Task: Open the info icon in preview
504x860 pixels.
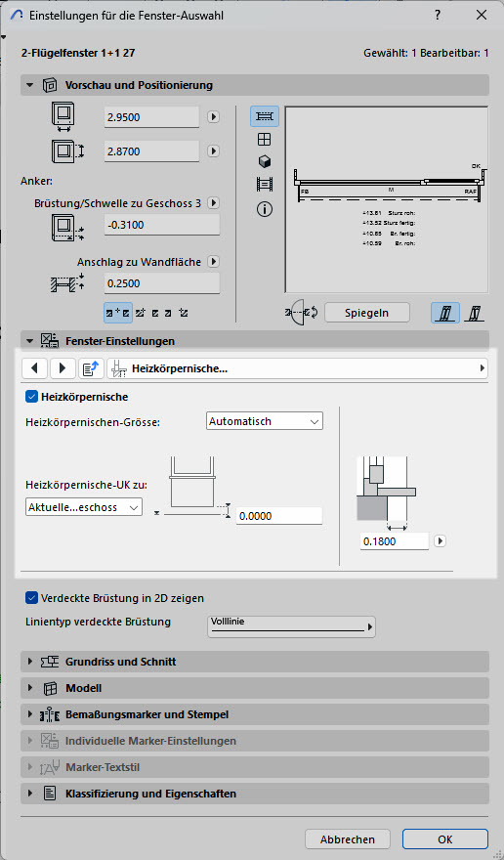Action: point(265,208)
